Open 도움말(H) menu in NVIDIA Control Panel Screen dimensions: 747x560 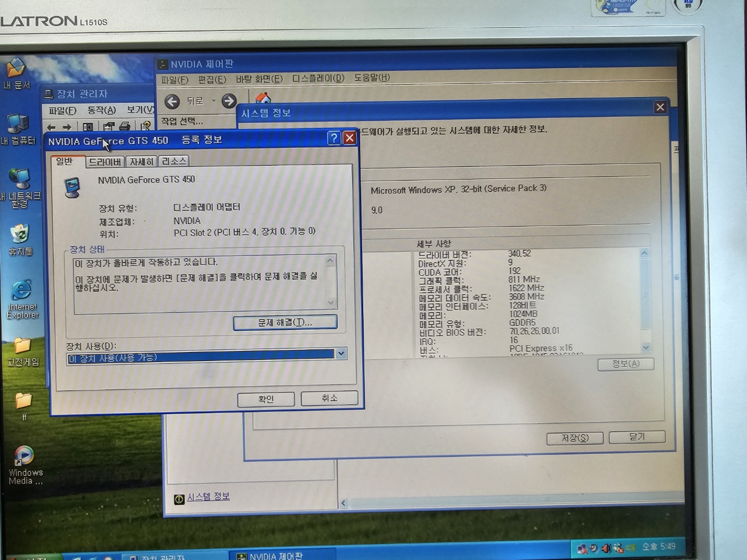click(372, 77)
